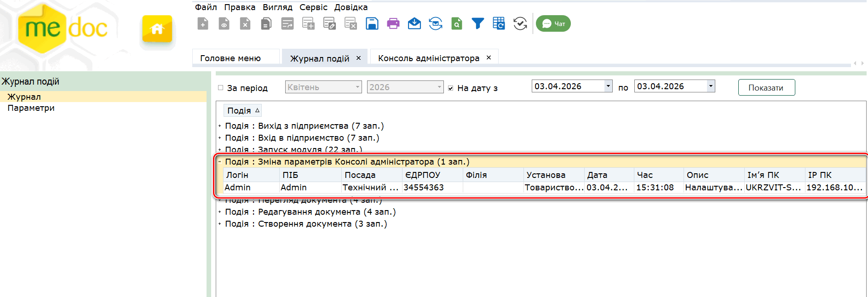Image resolution: width=868 pixels, height=297 pixels.
Task: Expand the Редагування документа event group
Action: pyautogui.click(x=220, y=212)
